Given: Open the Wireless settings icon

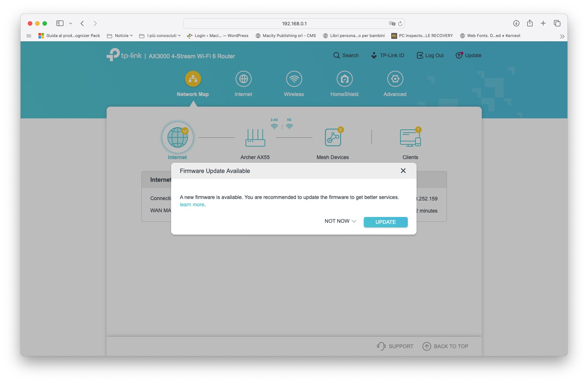Looking at the screenshot, I should [294, 79].
